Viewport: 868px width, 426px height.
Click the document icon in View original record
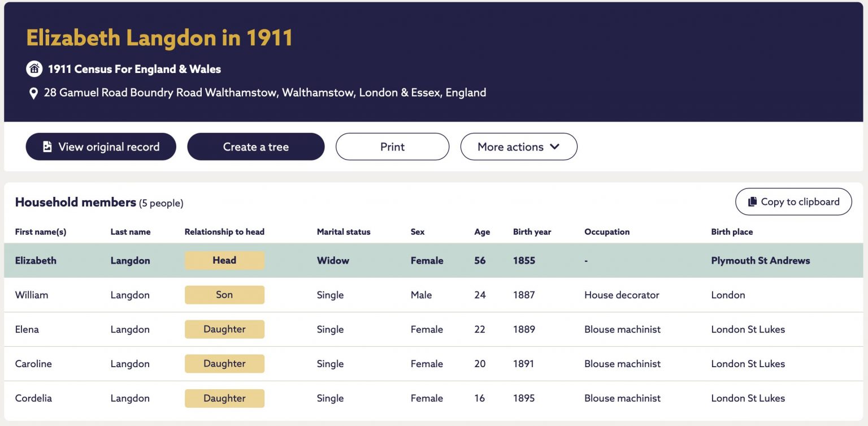47,147
